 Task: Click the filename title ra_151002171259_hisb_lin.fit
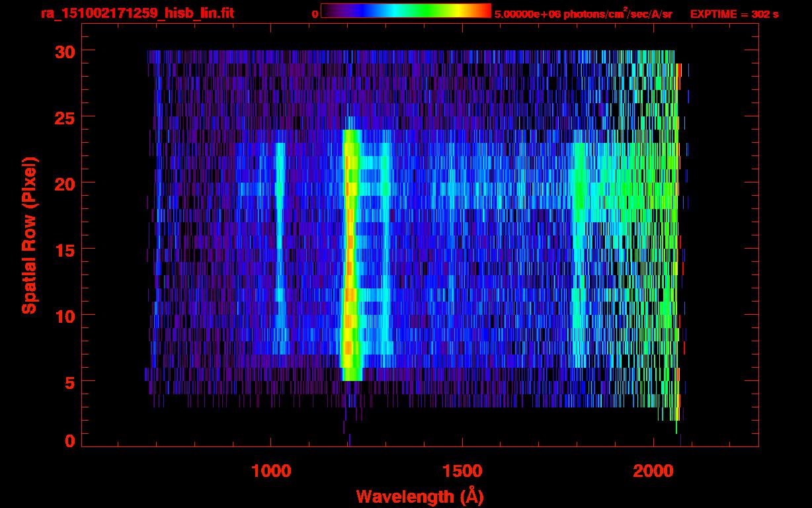click(x=137, y=13)
